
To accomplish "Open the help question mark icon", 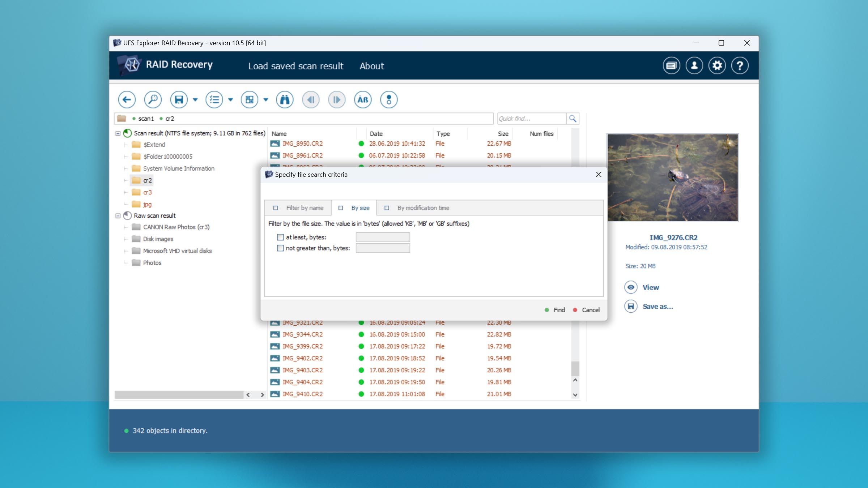I will [x=740, y=65].
